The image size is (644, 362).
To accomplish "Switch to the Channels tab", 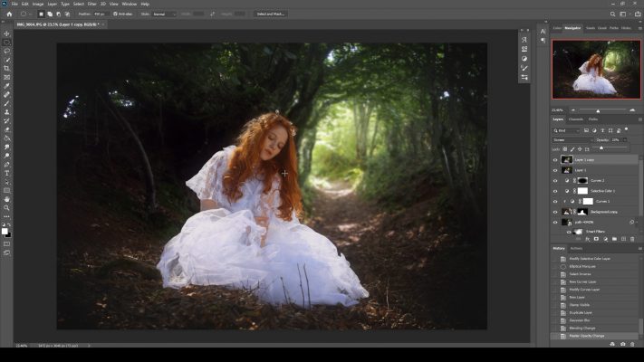I will pos(576,119).
